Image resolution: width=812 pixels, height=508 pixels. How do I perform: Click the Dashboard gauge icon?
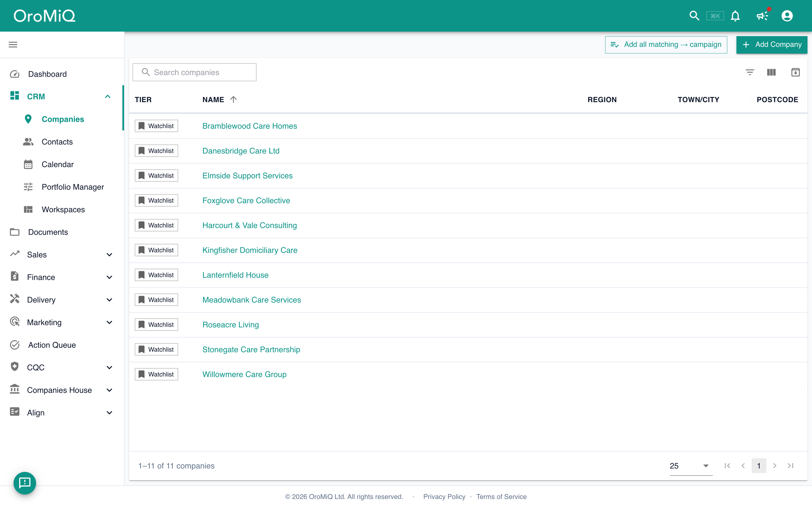[x=15, y=74]
